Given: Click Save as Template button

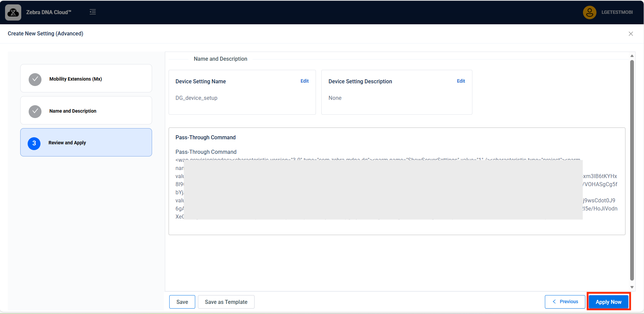Looking at the screenshot, I should [x=226, y=302].
